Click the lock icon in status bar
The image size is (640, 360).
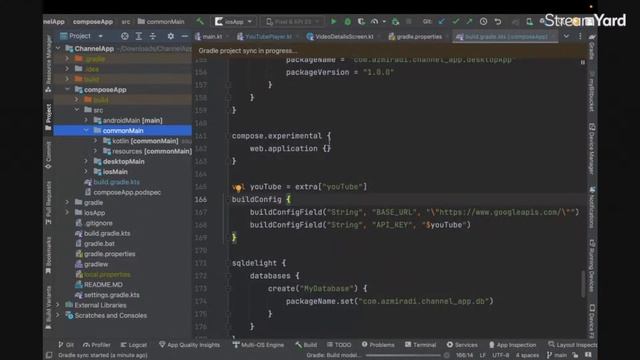point(575,355)
